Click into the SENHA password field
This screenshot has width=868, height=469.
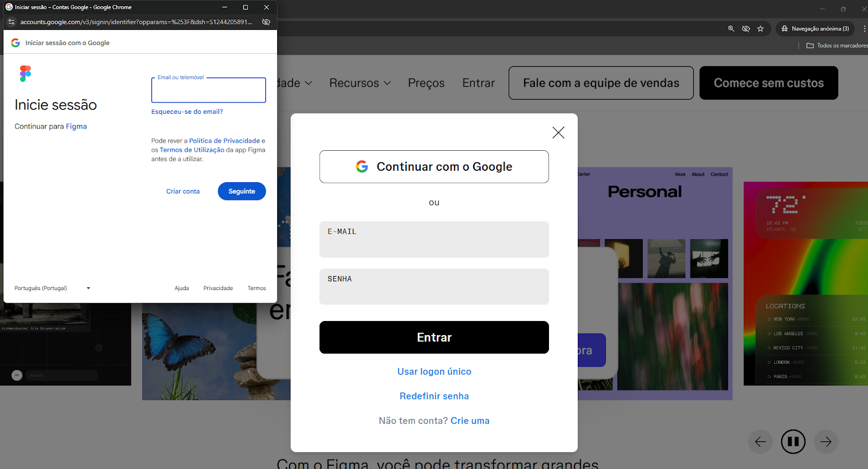(x=434, y=286)
